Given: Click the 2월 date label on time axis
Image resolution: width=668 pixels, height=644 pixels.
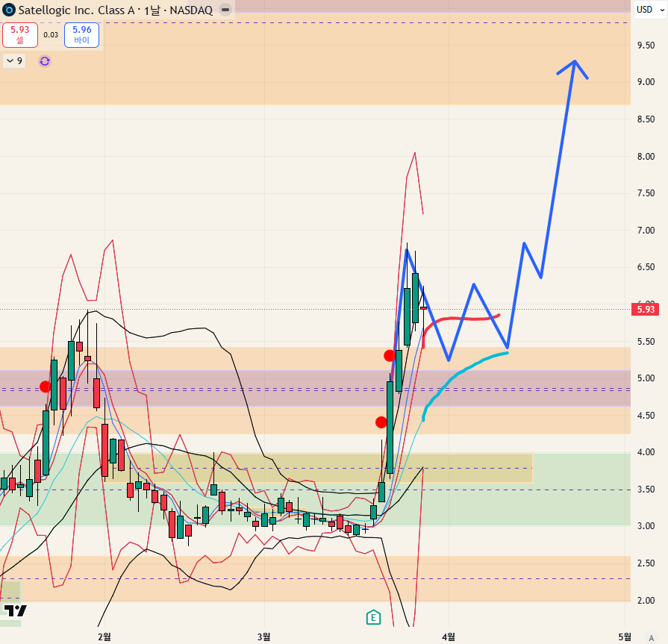Looking at the screenshot, I should click(104, 637).
